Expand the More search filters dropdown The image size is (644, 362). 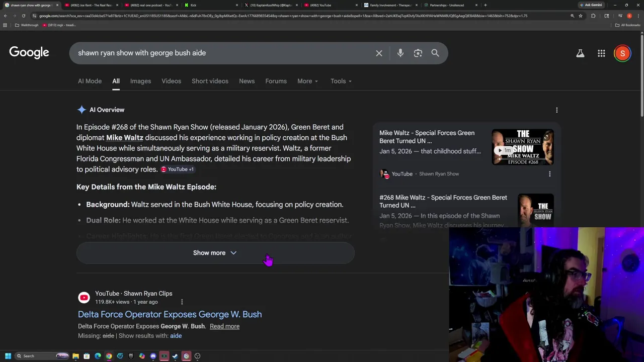[307, 81]
